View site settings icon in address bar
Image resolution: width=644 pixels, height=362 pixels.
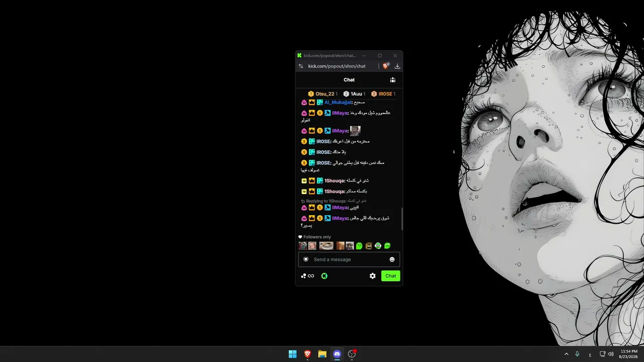(301, 66)
